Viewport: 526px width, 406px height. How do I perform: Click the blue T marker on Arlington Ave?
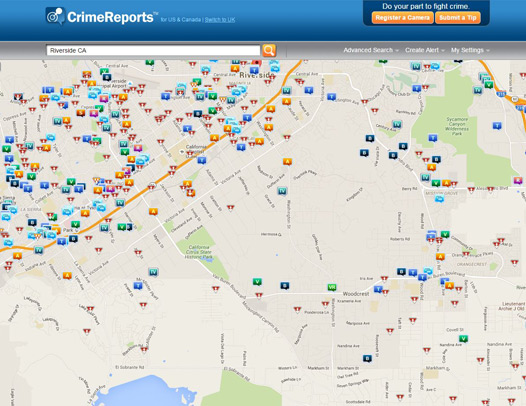(331, 97)
